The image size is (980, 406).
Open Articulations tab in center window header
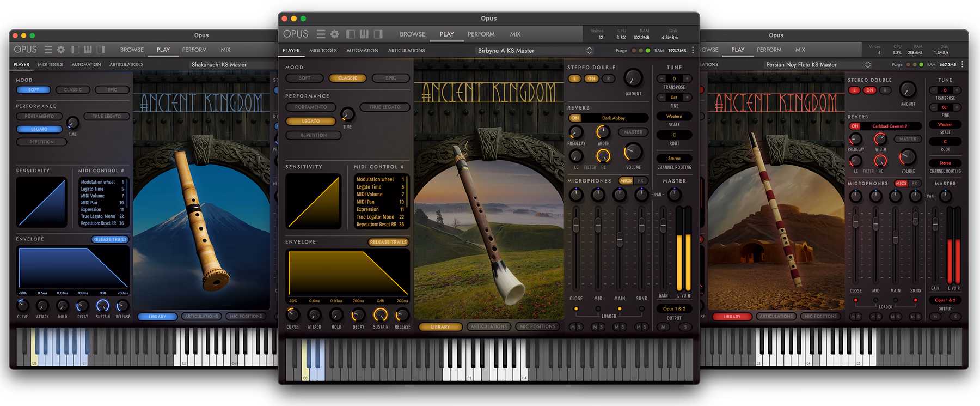(406, 51)
